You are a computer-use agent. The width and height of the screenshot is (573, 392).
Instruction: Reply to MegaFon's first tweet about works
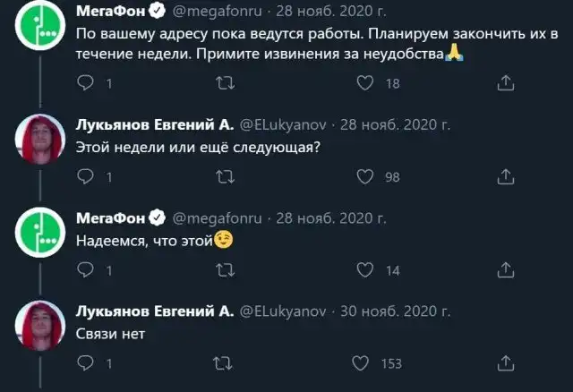tap(86, 84)
